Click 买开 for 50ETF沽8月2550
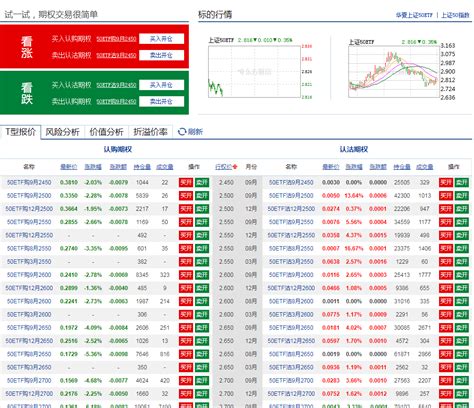The image size is (474, 408). [x=446, y=248]
